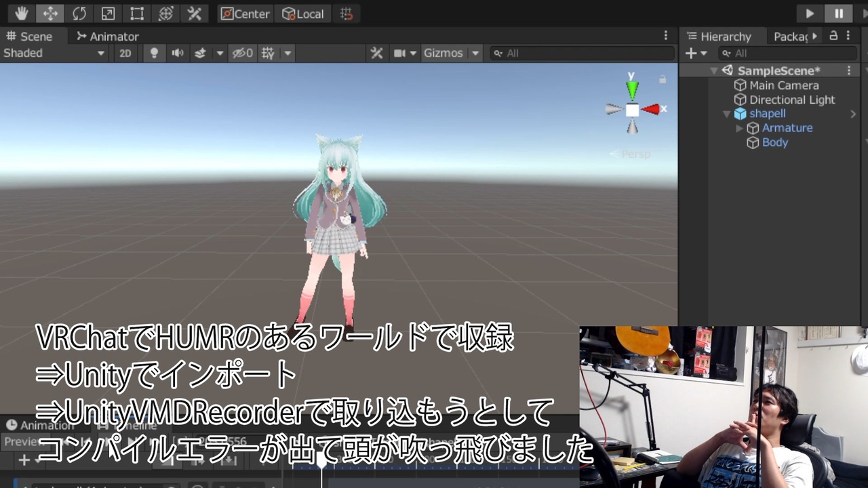
Task: Select the Transform tool
Action: (x=165, y=14)
